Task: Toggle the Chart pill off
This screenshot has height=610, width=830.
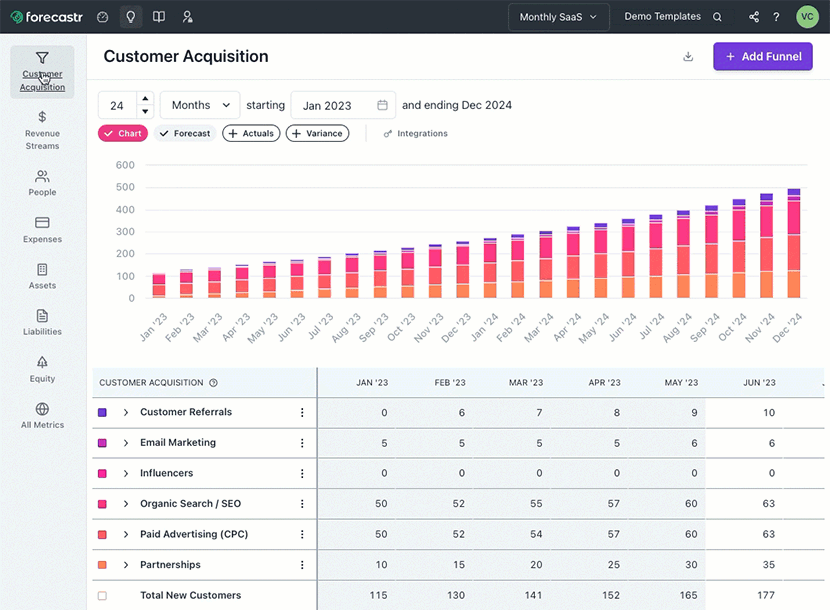Action: [122, 133]
